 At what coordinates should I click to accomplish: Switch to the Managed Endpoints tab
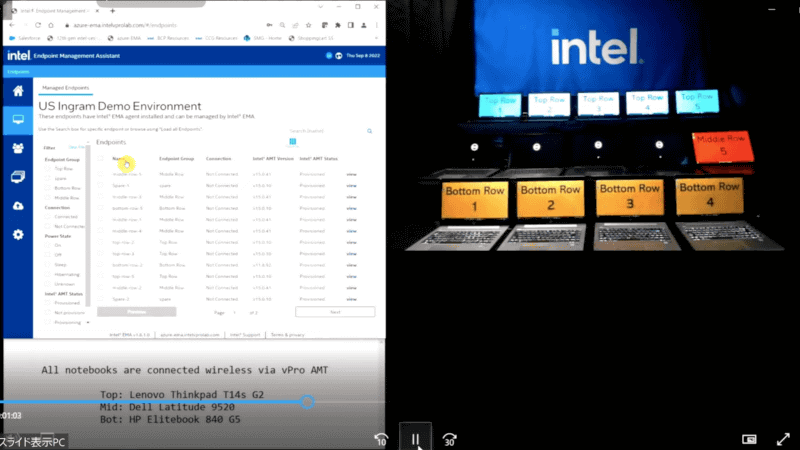pyautogui.click(x=65, y=88)
